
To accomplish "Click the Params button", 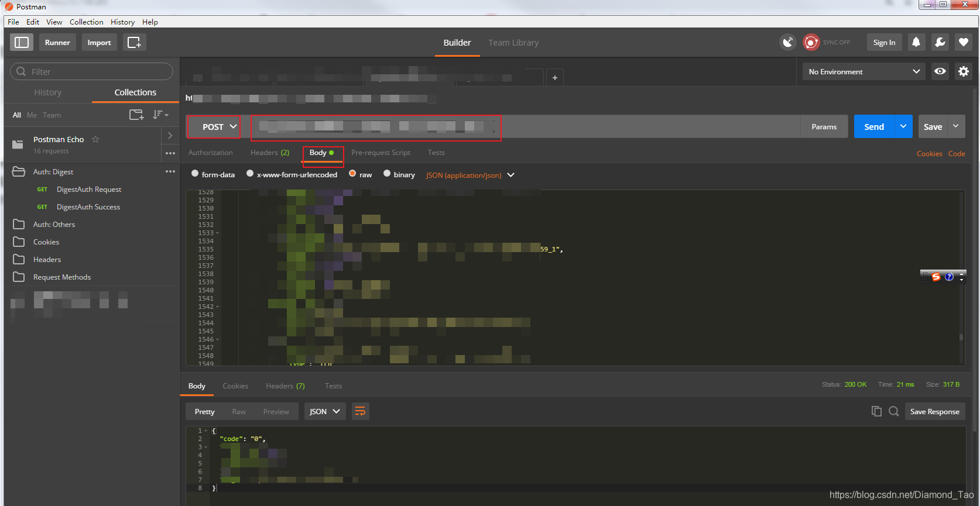I will [824, 126].
